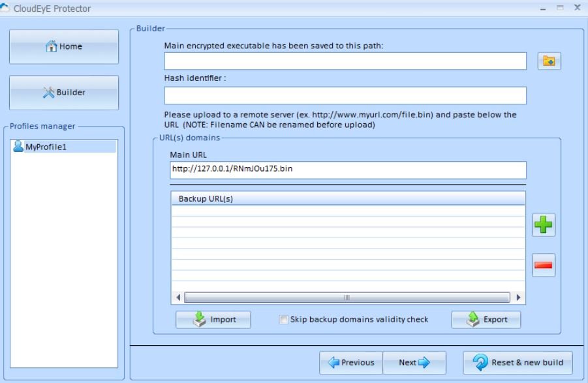Click the "CloudEyE Protector" window title
Image resolution: width=588 pixels, height=383 pixels.
point(52,8)
